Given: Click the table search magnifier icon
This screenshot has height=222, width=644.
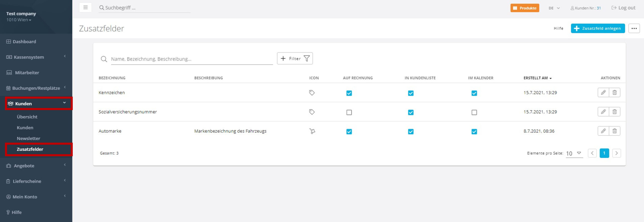Looking at the screenshot, I should [x=104, y=59].
